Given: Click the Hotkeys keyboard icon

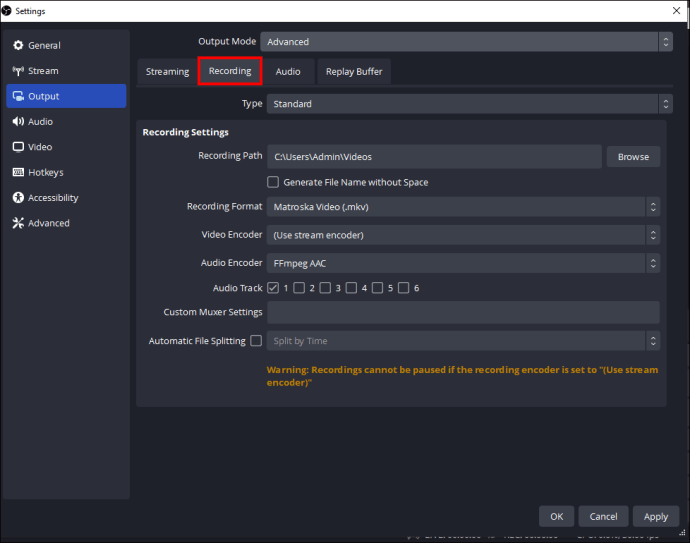Looking at the screenshot, I should tap(18, 172).
